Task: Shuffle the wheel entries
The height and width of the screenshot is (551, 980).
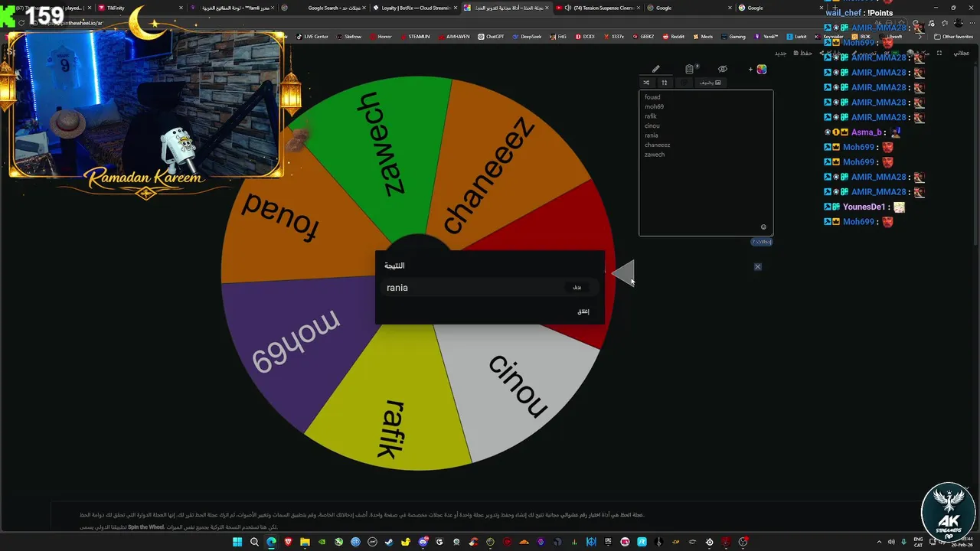Action: click(x=646, y=83)
